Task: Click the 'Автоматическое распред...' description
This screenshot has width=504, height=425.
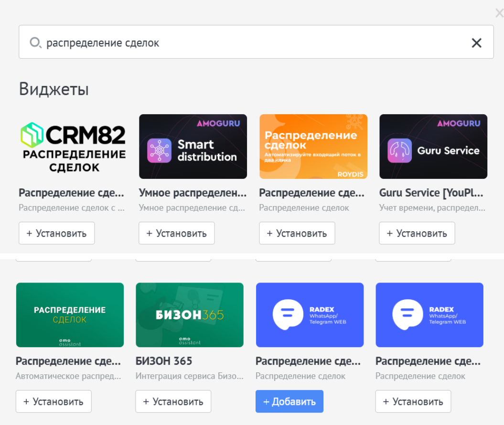Action: (x=68, y=376)
